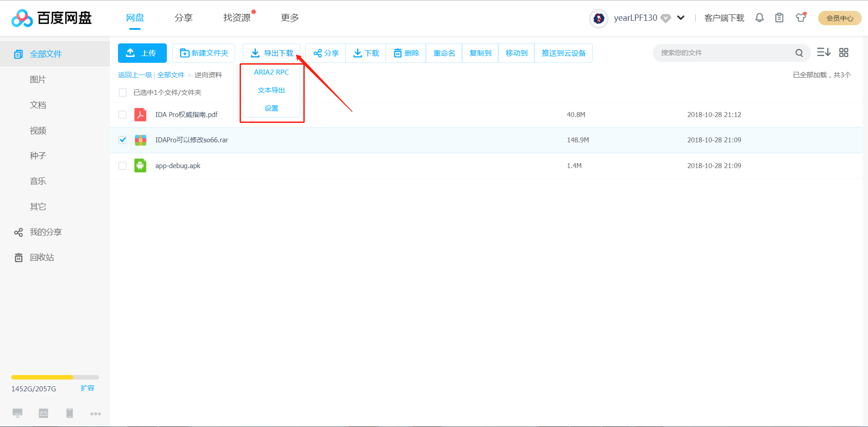
Task: Click the yearLPF130 user avatar
Action: [x=599, y=19]
